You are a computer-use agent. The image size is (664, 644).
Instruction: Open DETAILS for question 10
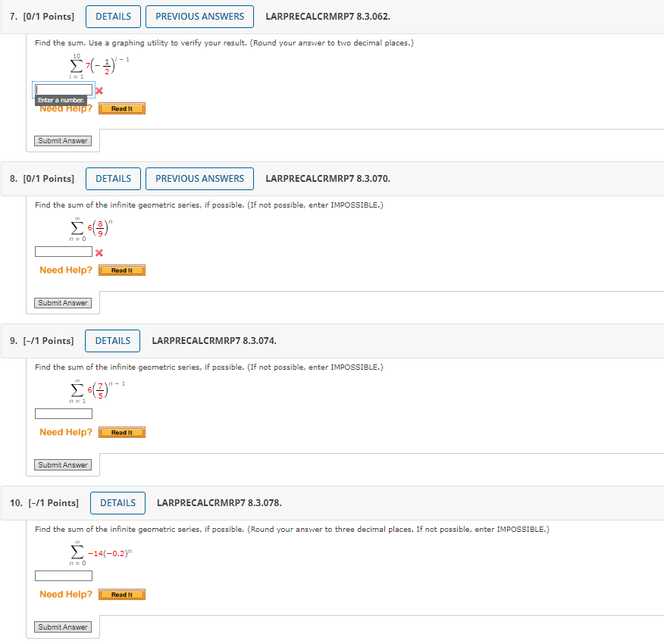coord(117,502)
